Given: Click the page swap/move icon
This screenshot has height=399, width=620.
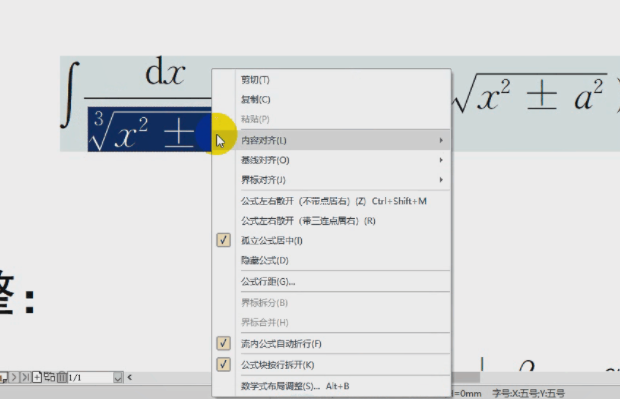Looking at the screenshot, I should pos(49,377).
